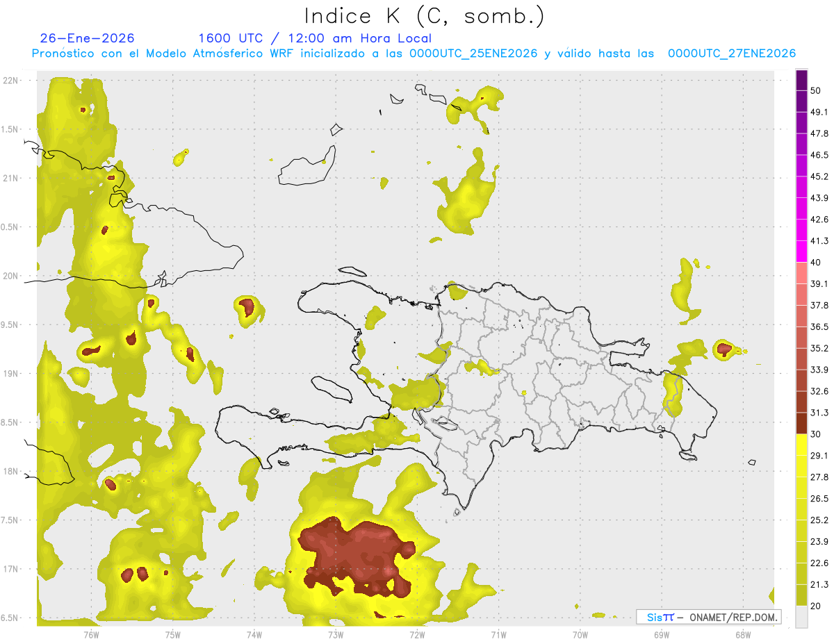The height and width of the screenshot is (644, 834).
Task: Click the colorbar label '29.1'
Action: (819, 456)
